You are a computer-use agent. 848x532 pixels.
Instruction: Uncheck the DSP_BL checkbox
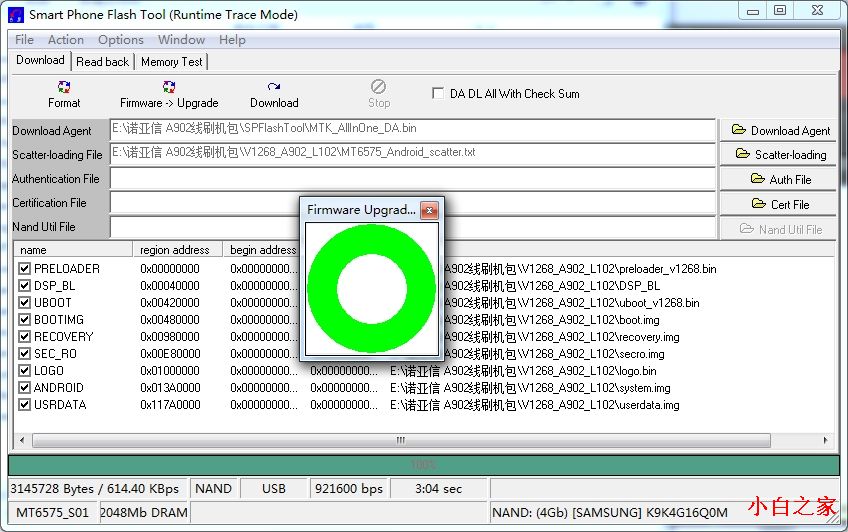click(x=24, y=285)
